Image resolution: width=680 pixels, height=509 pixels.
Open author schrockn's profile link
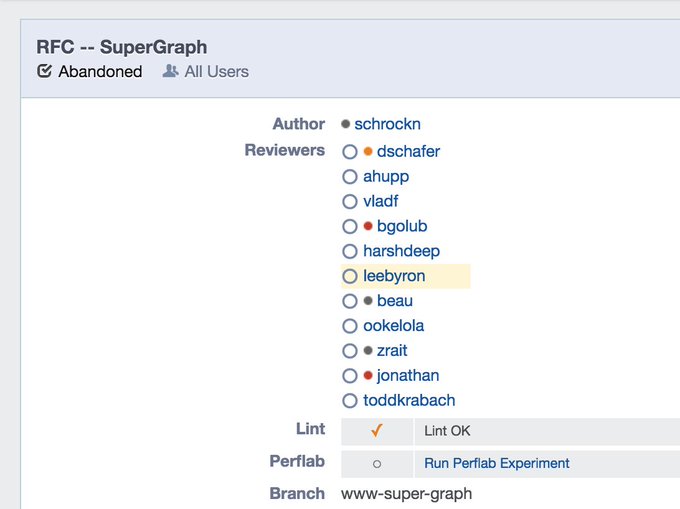pos(387,124)
